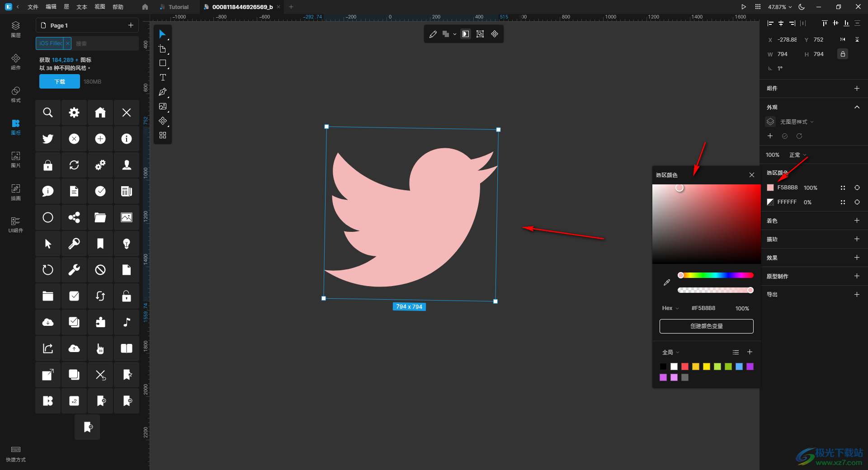Pick the music note icon from library
Image resolution: width=868 pixels, height=470 pixels.
click(127, 322)
